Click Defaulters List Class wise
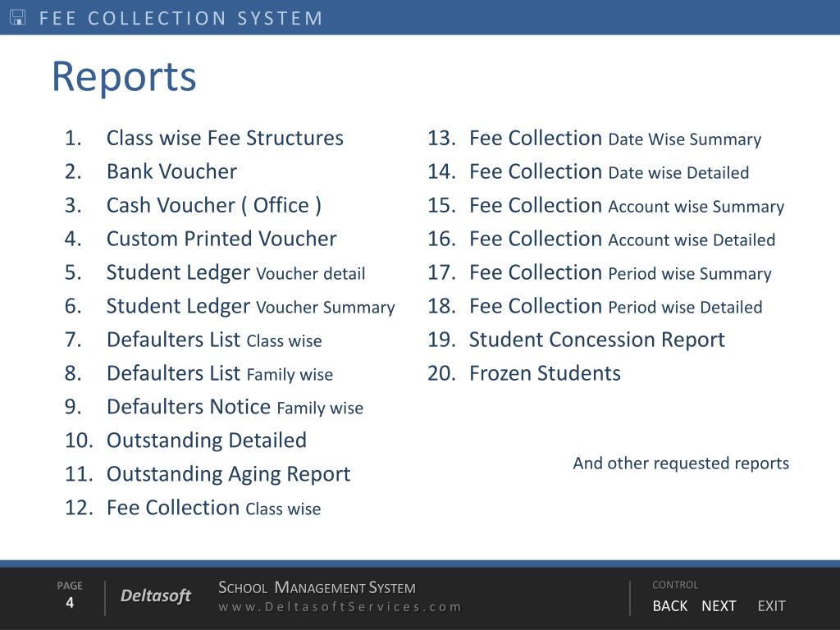 point(214,340)
